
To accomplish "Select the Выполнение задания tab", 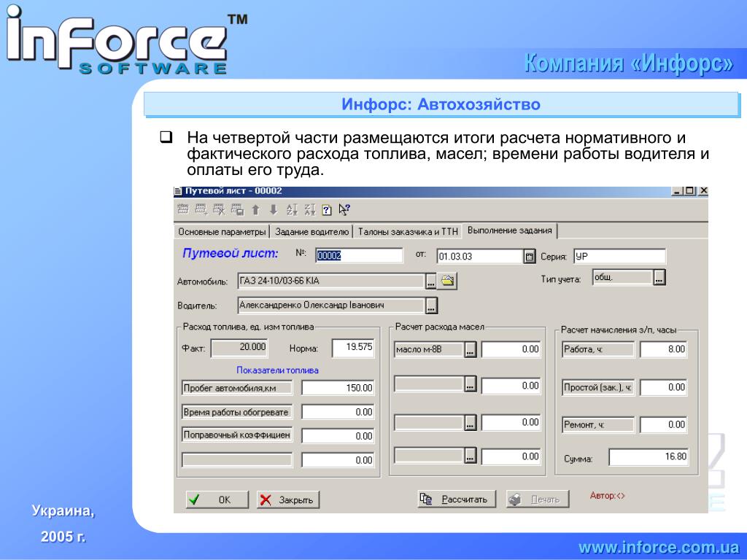I will pos(509,230).
